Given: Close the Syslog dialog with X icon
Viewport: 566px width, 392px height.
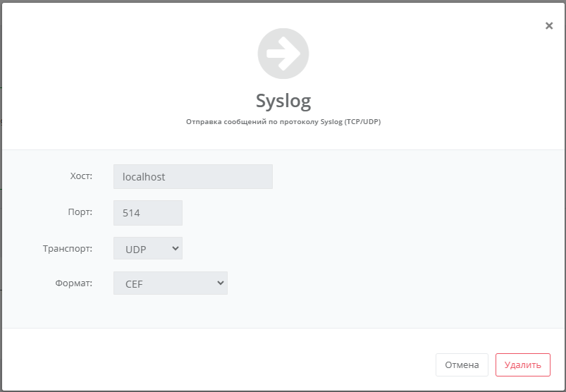Looking at the screenshot, I should [549, 25].
